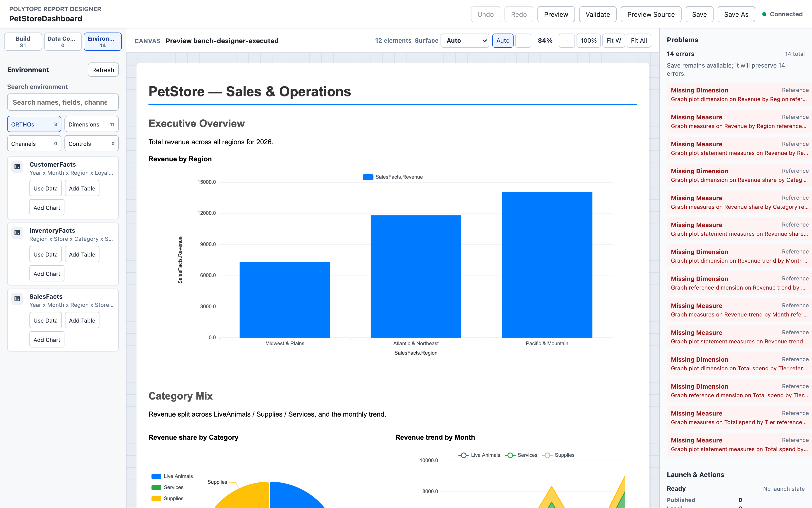Switch to the Build tab
This screenshot has height=508, width=812.
tap(23, 42)
